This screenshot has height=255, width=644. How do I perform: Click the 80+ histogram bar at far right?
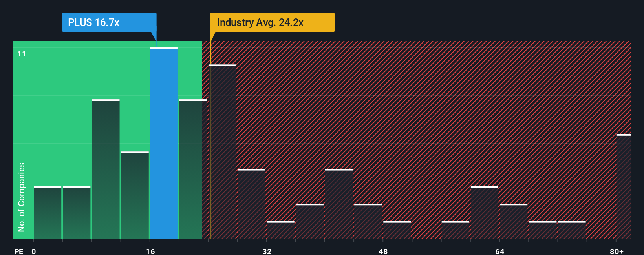[624, 186]
